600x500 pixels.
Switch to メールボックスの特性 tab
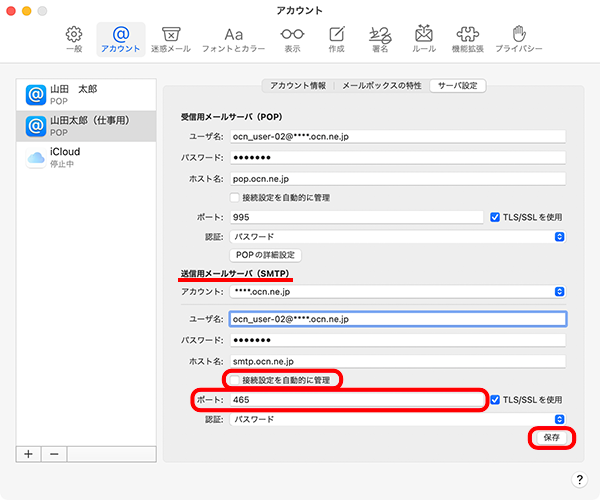pyautogui.click(x=381, y=86)
